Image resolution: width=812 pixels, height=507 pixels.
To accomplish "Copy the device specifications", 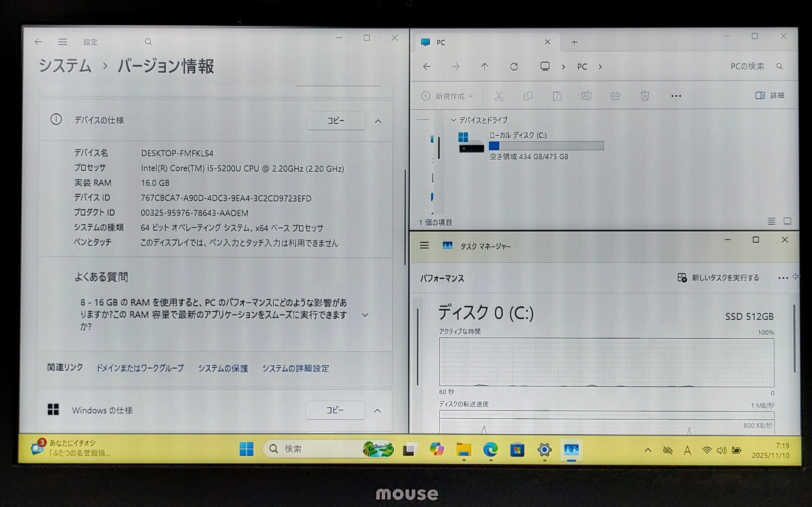I will (336, 121).
